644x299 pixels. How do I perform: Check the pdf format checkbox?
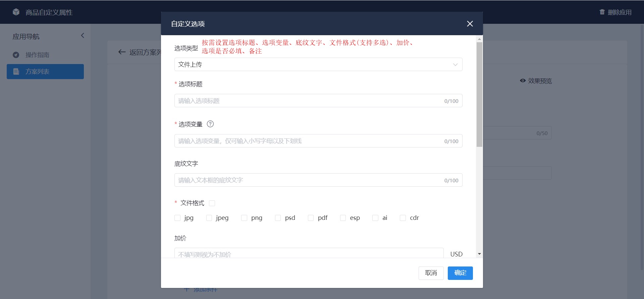(311, 218)
